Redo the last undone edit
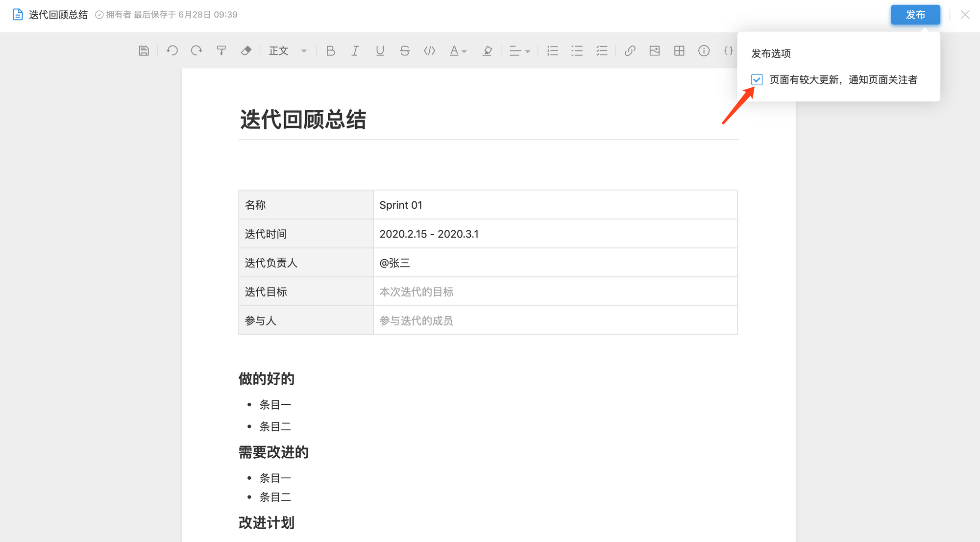 pyautogui.click(x=196, y=50)
